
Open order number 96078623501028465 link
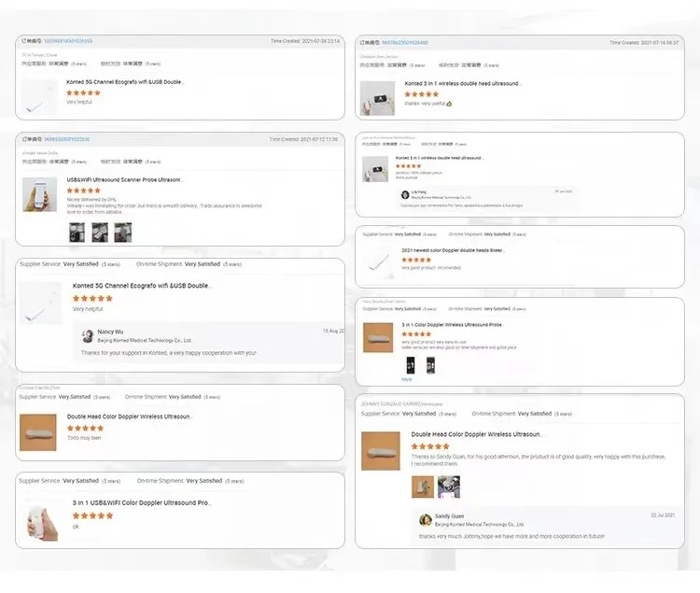point(406,43)
